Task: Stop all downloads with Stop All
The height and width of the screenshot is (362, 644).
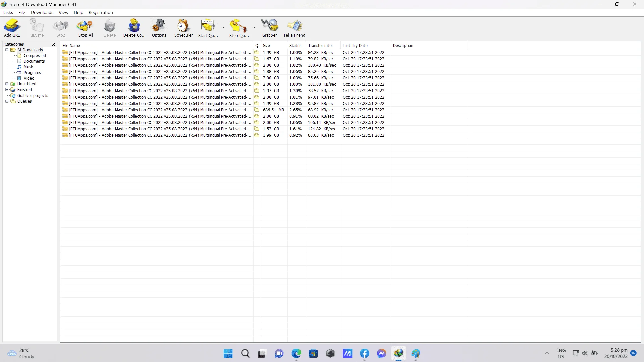Action: pos(85,28)
